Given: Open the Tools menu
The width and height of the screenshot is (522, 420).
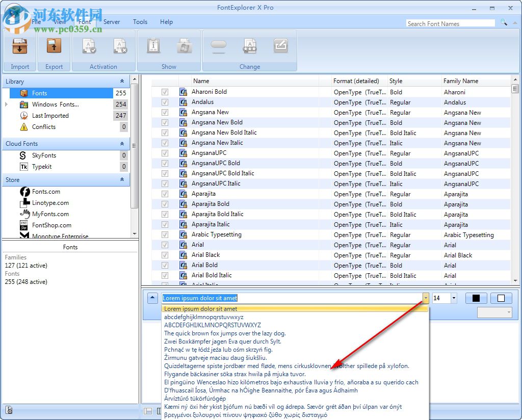Looking at the screenshot, I should point(140,22).
